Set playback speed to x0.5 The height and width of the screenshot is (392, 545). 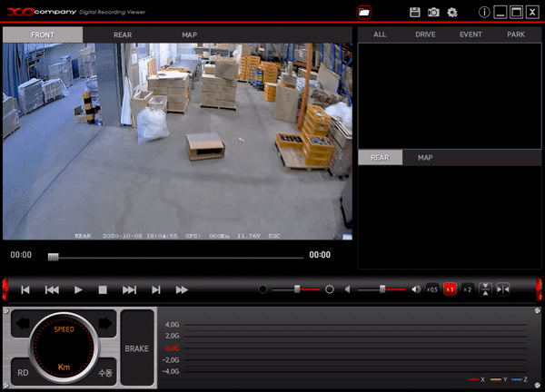[432, 289]
